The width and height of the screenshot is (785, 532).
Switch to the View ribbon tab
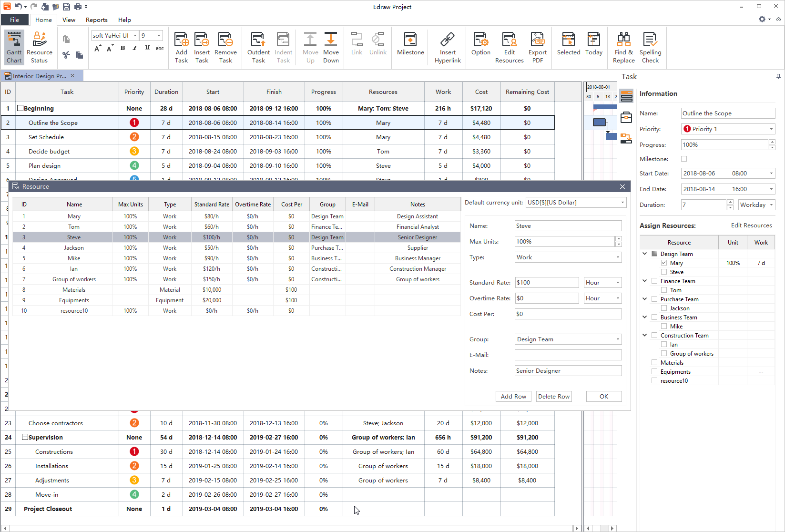(x=69, y=20)
